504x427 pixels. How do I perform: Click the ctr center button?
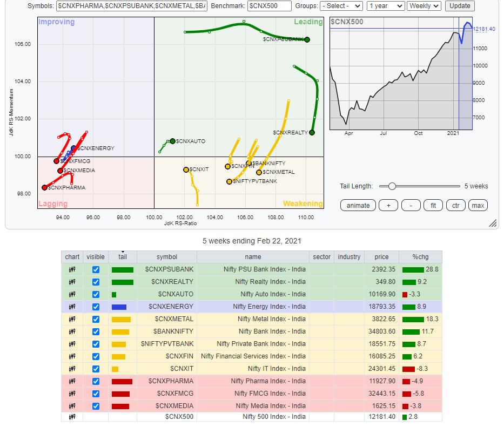(x=456, y=206)
